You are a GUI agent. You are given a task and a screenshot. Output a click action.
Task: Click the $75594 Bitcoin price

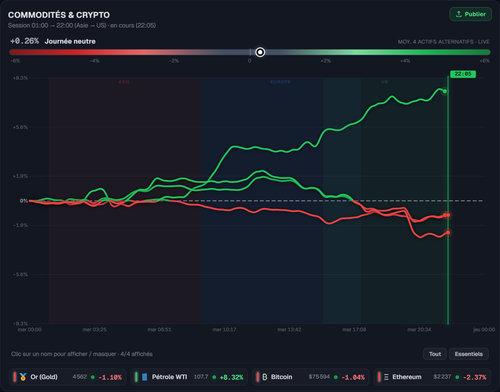tap(319, 377)
